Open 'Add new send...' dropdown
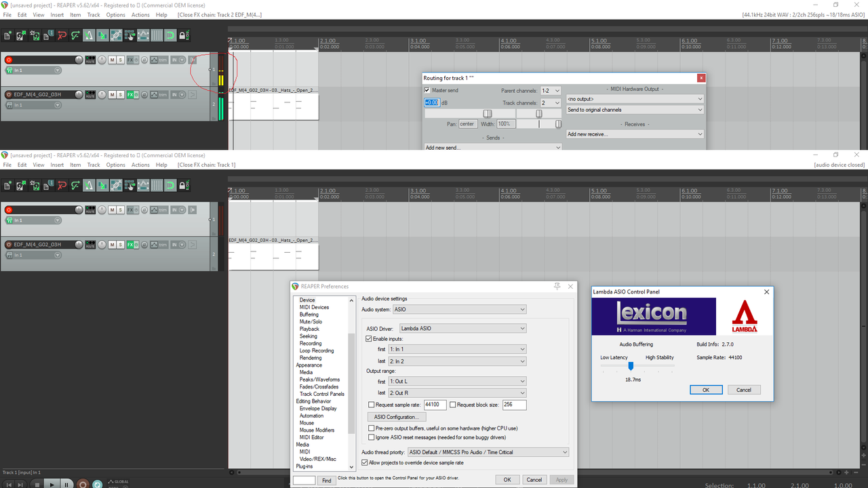This screenshot has width=868, height=488. (x=493, y=147)
